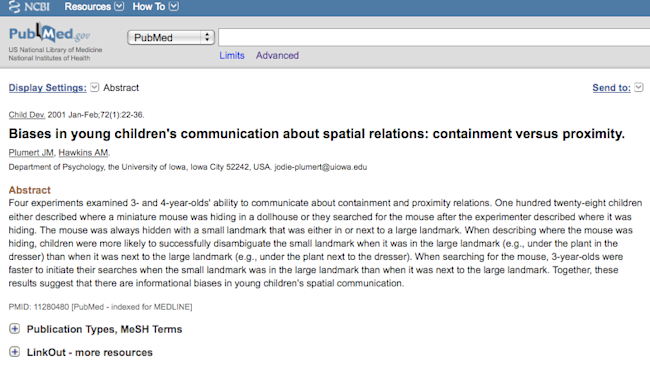Click the Child Dev journal link
The height and width of the screenshot is (366, 650).
click(27, 115)
